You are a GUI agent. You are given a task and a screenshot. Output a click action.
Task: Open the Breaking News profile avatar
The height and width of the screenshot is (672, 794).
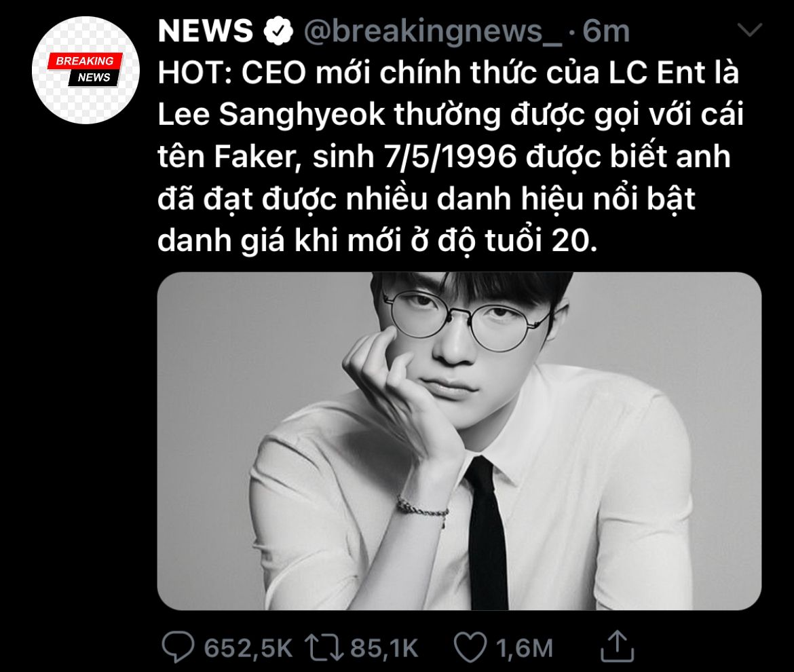point(85,70)
